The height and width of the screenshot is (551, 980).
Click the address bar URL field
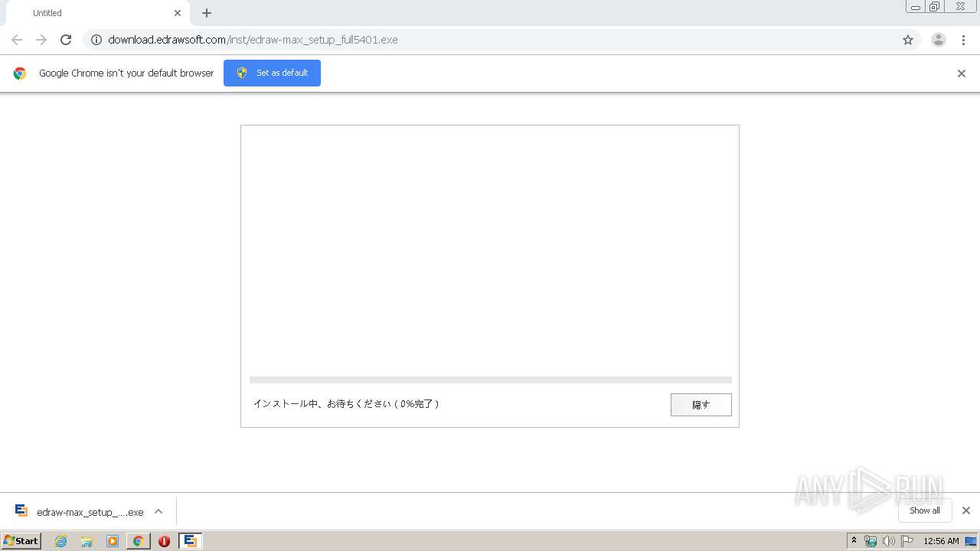click(501, 40)
